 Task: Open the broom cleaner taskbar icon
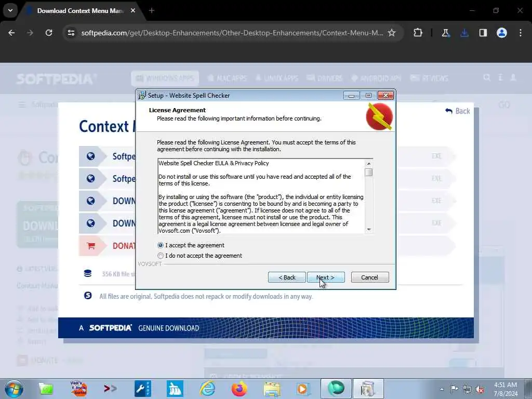[175, 389]
